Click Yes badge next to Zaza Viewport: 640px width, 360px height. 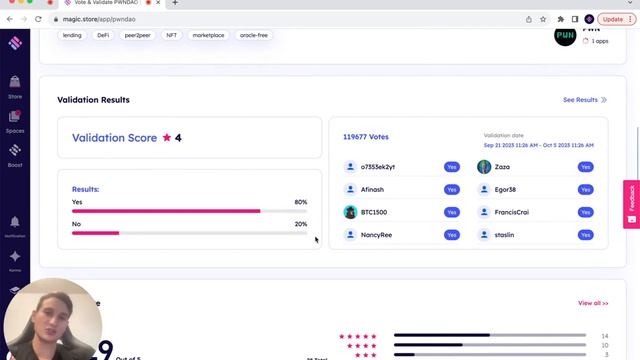coord(585,167)
